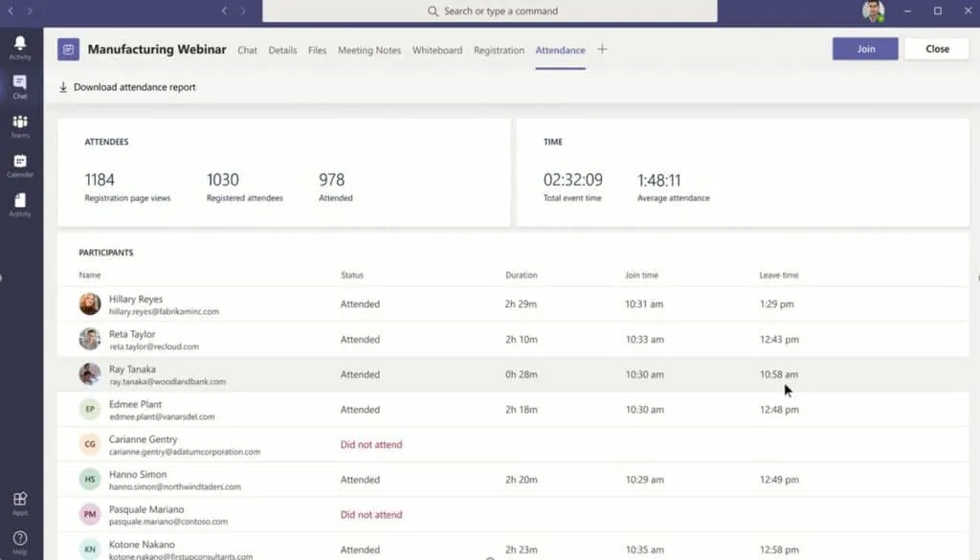Click the plus to add a new tab
The height and width of the screenshot is (560, 980).
click(601, 50)
